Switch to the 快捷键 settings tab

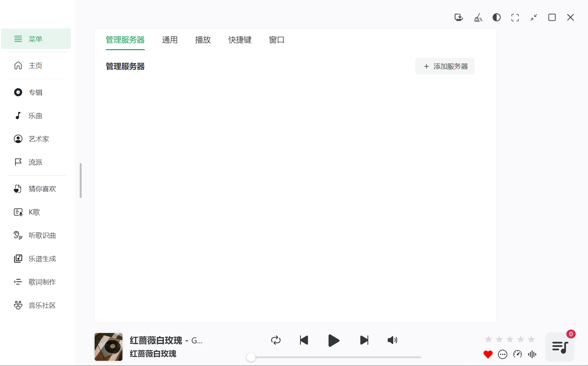pos(240,40)
